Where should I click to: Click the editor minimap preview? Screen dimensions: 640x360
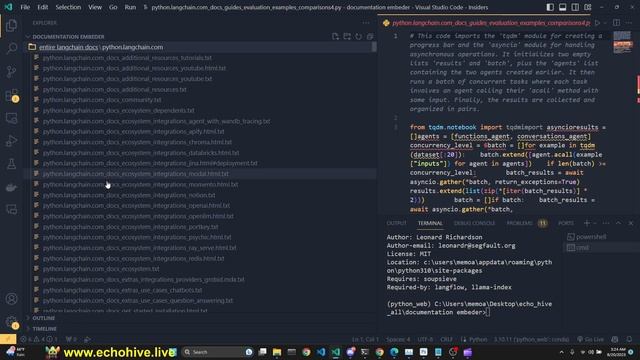(x=622, y=42)
